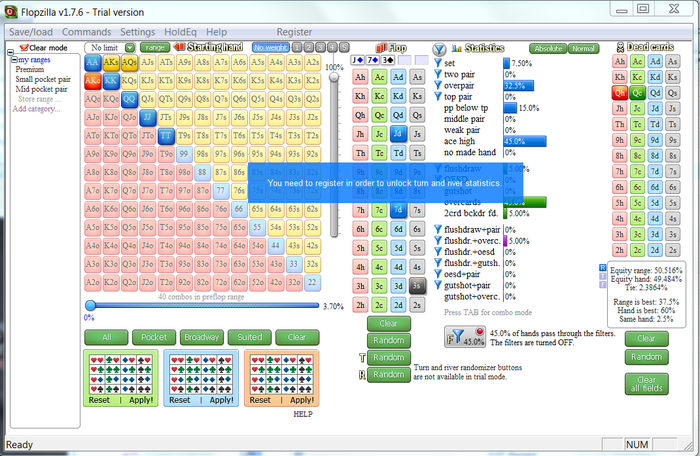700x456 pixels.
Task: Click the Flopzilla app icon in title bar
Action: click(11, 12)
